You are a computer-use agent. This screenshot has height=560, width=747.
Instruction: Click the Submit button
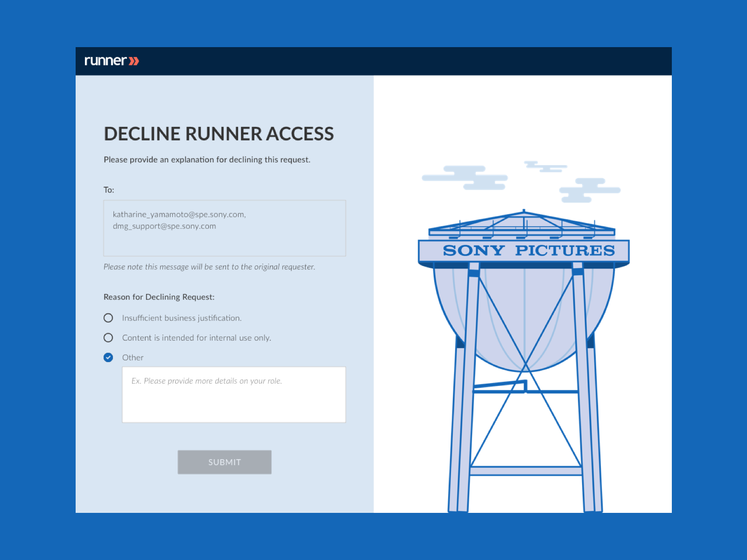point(225,462)
